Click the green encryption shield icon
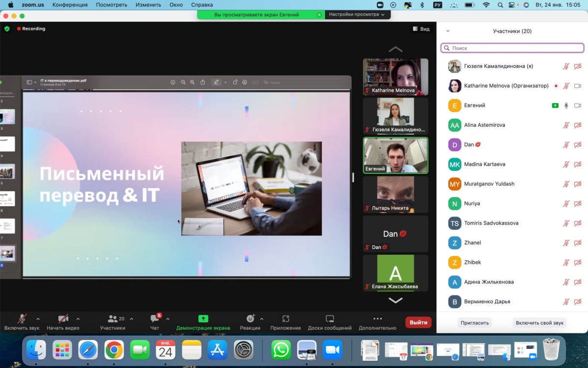Screen dimensions: 588x368 click(7, 29)
